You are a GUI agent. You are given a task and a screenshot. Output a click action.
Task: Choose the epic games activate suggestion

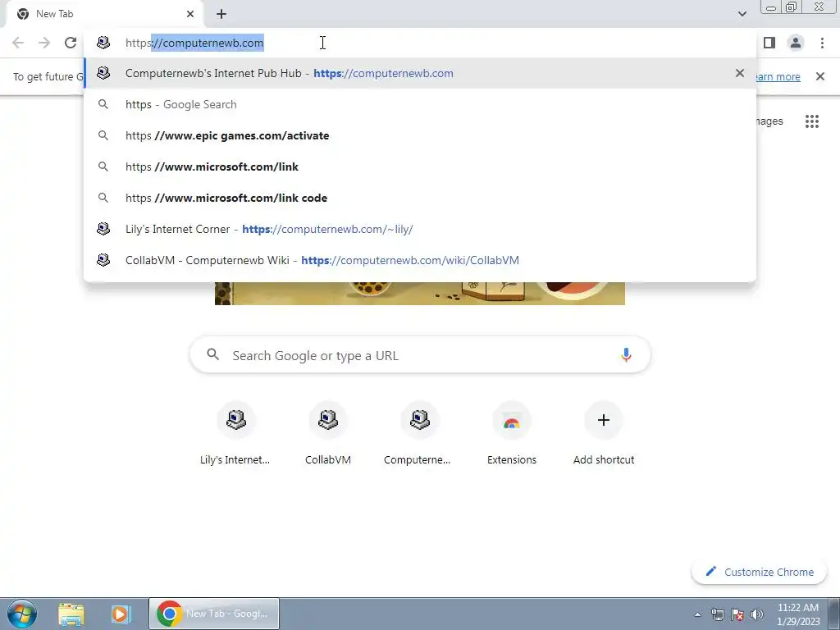click(420, 135)
